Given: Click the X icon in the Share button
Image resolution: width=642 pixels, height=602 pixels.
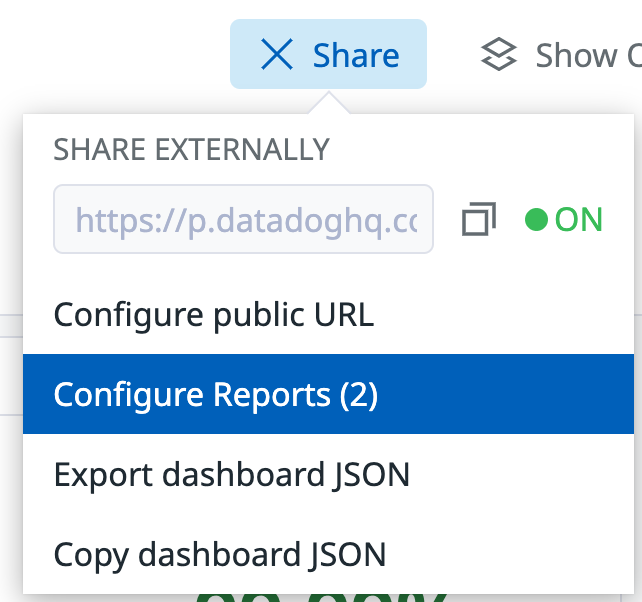Looking at the screenshot, I should tap(277, 55).
